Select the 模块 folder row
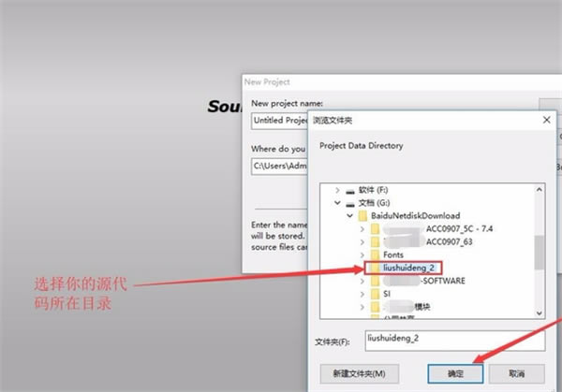The image size is (562, 392). pyautogui.click(x=422, y=307)
